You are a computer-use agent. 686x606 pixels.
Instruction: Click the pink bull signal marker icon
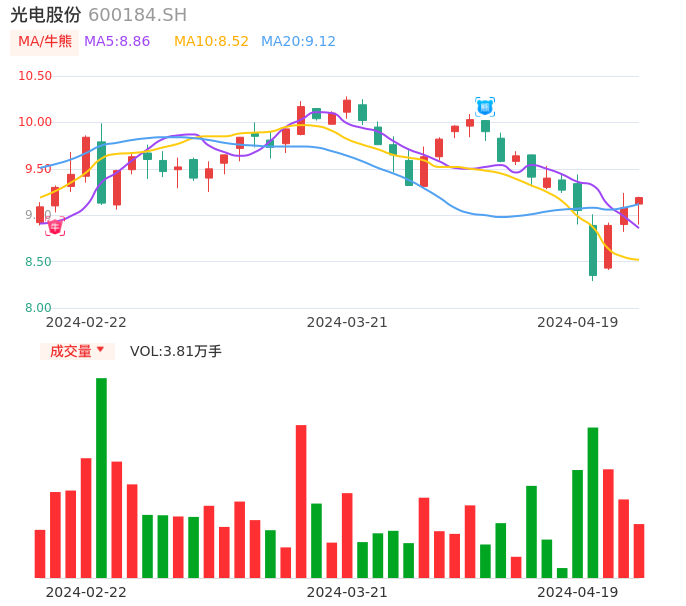55,227
